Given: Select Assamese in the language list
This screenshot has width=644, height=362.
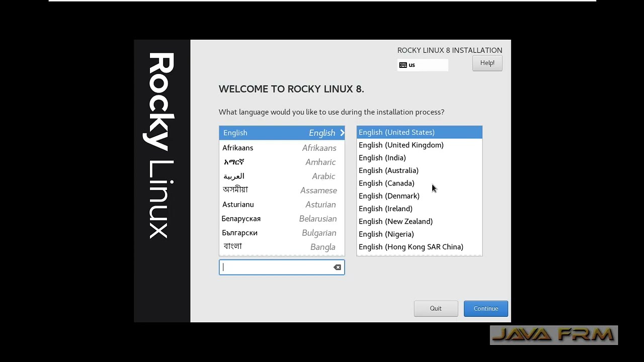Looking at the screenshot, I should [x=282, y=190].
